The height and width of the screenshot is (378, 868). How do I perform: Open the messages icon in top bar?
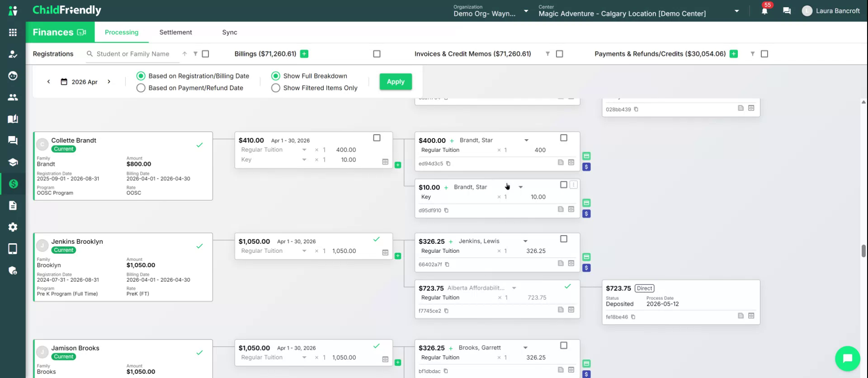(787, 11)
